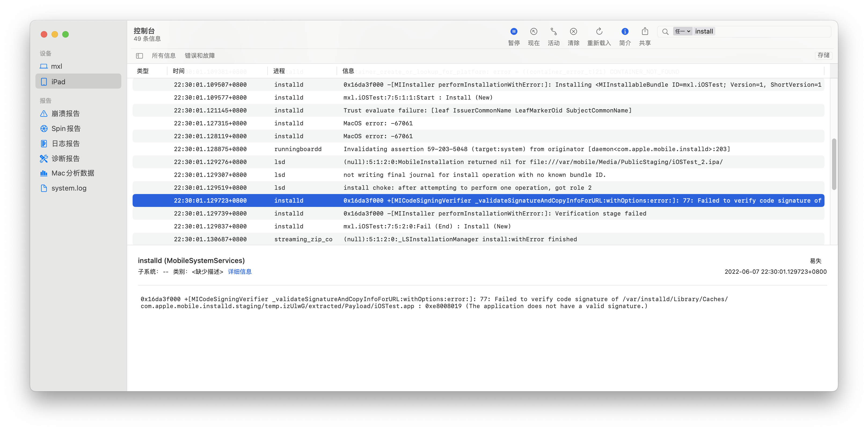Click the 存储 save search button
This screenshot has width=868, height=431.
tap(823, 55)
